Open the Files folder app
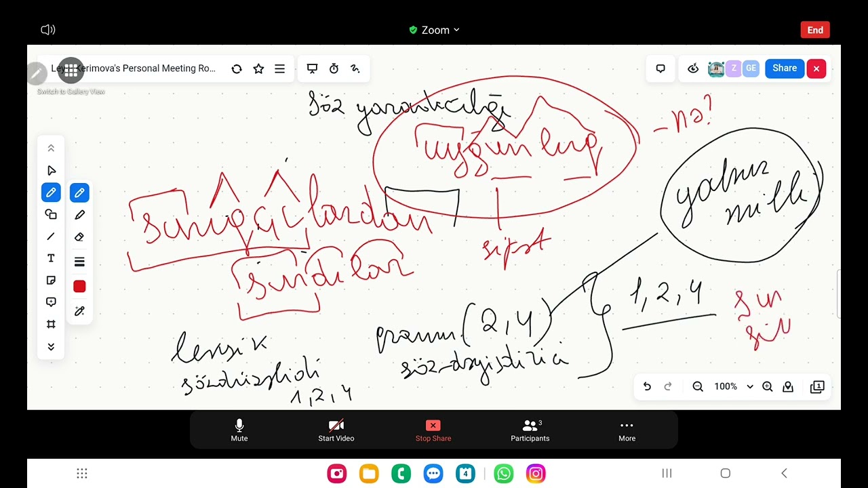The image size is (868, 488). coord(369,473)
